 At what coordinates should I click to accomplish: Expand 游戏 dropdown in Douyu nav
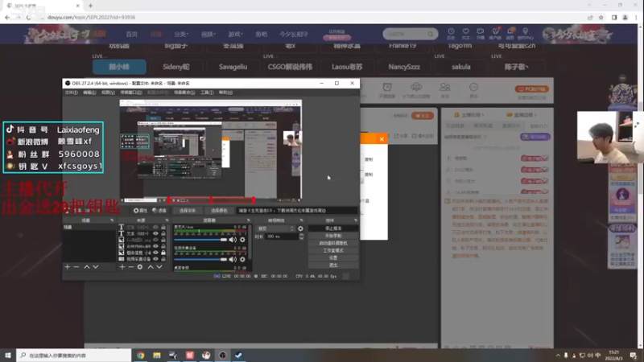tap(235, 34)
